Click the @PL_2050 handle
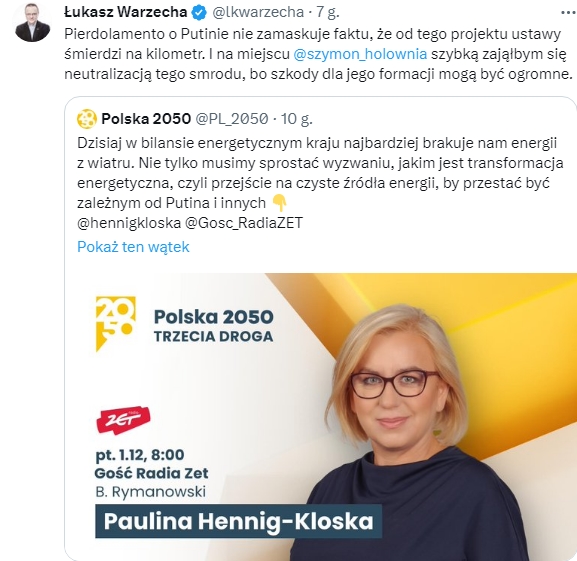The width and height of the screenshot is (577, 561). (x=232, y=118)
